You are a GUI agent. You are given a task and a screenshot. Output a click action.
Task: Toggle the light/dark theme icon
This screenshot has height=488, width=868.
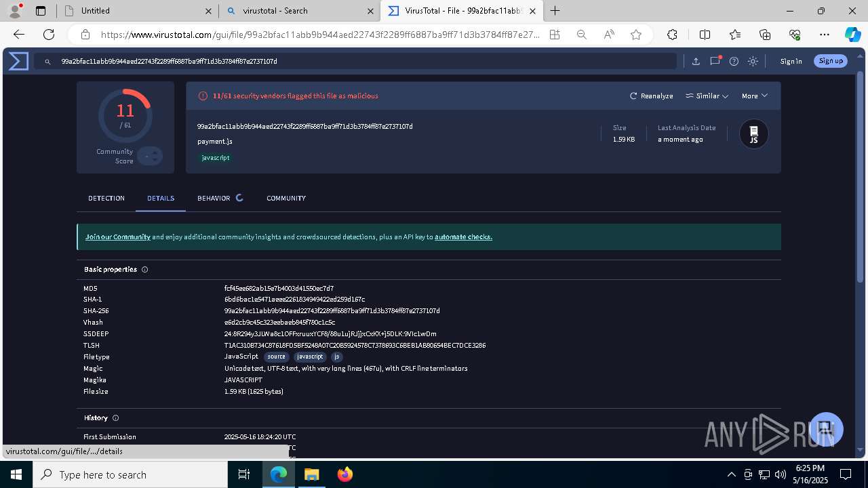point(753,61)
